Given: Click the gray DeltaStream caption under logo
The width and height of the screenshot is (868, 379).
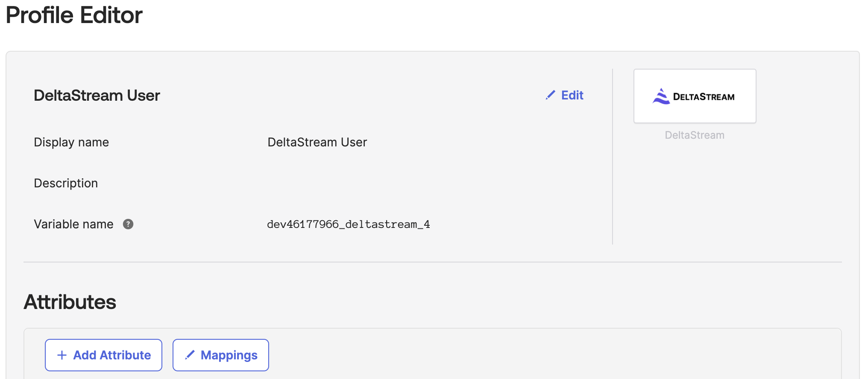Looking at the screenshot, I should 695,135.
